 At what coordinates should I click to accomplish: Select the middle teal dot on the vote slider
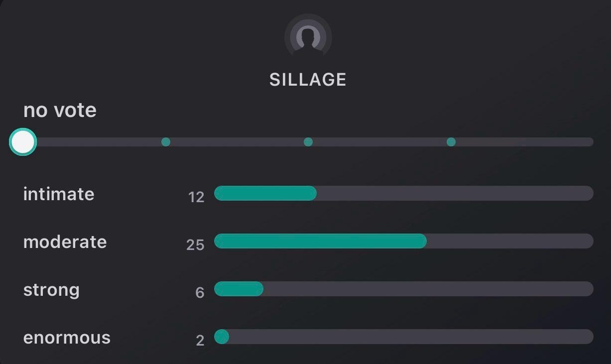(x=308, y=142)
